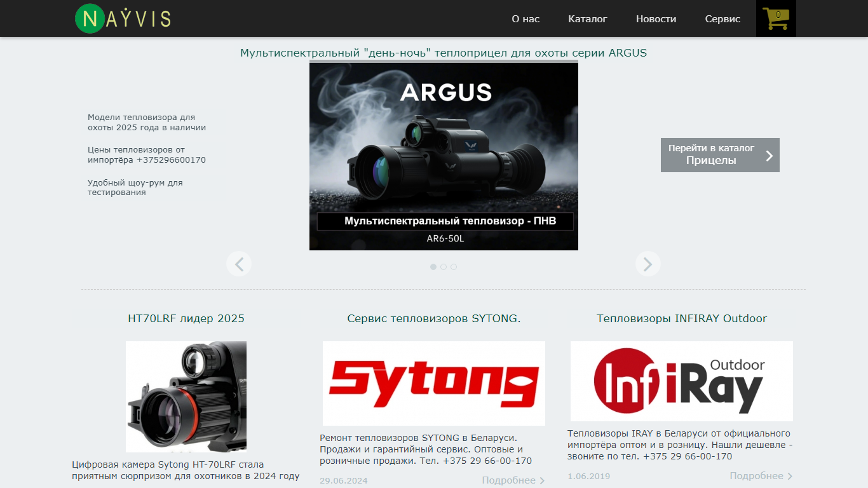Open the "Новости" menu item
This screenshot has height=488, width=868.
pos(656,19)
